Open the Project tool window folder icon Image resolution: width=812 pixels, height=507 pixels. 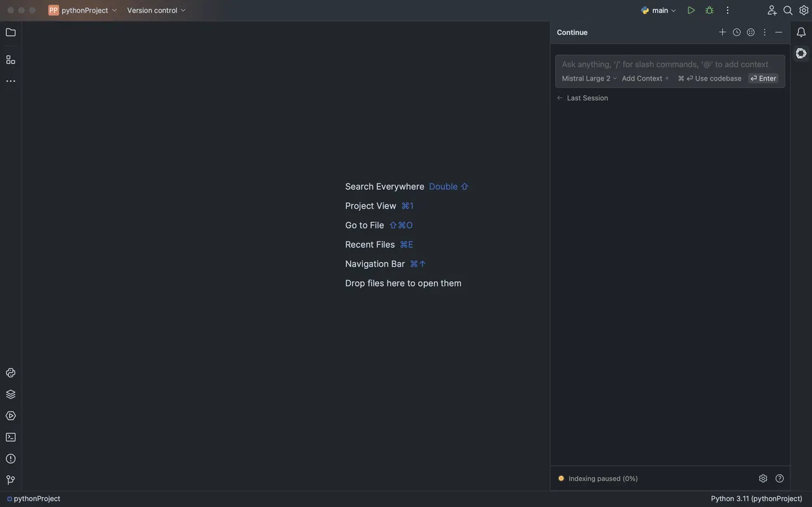(x=11, y=32)
